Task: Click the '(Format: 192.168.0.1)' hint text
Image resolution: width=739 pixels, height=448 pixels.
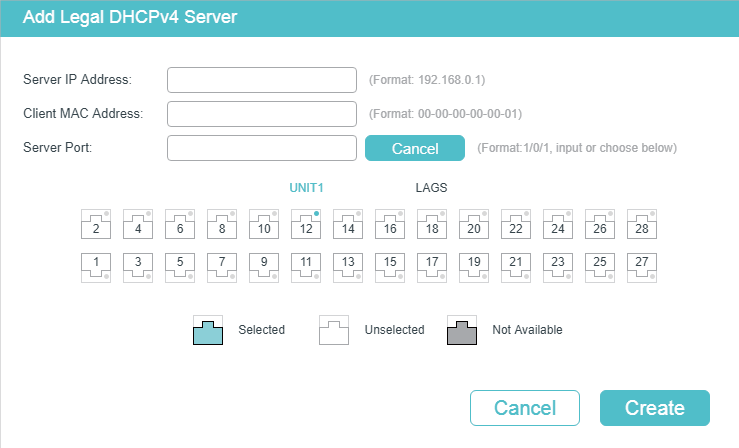Action: click(x=427, y=80)
